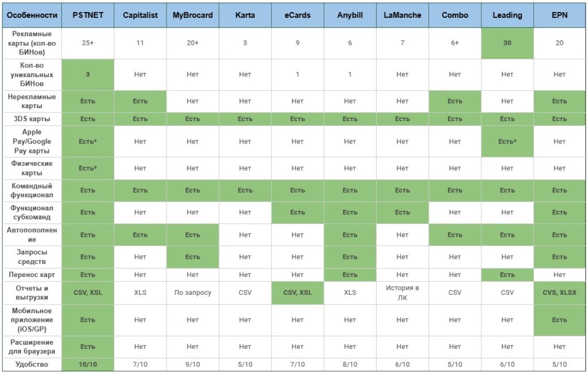The height and width of the screenshot is (373, 588).
Task: Click the Leading column header
Action: click(508, 15)
